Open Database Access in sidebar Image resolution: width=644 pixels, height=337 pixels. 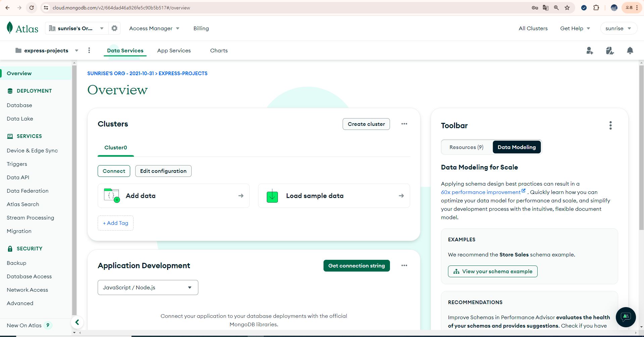(29, 277)
